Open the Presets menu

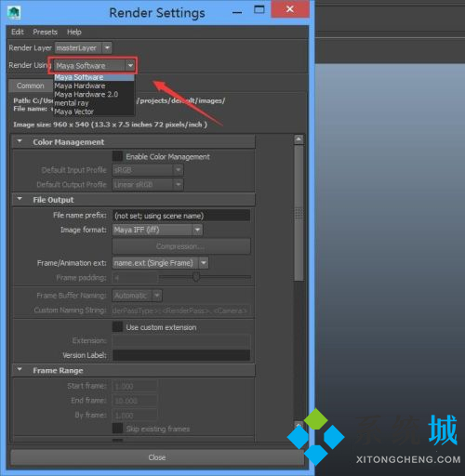coord(46,32)
